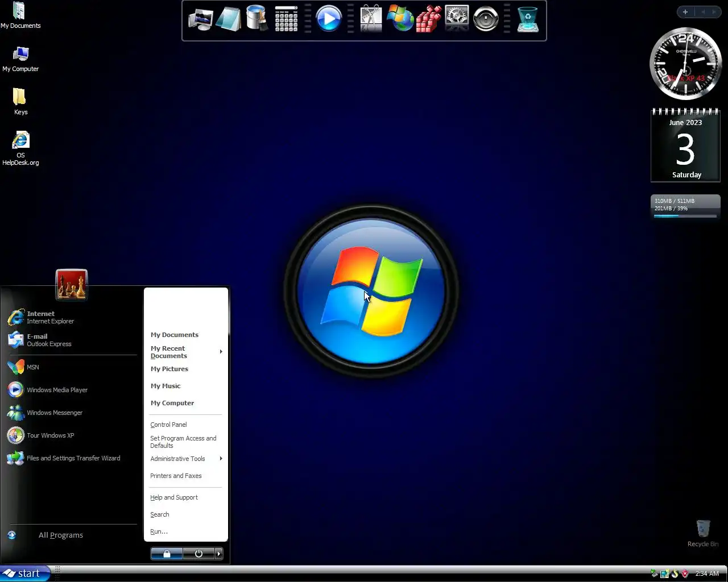Click the plus button on gadget bar

coord(685,12)
